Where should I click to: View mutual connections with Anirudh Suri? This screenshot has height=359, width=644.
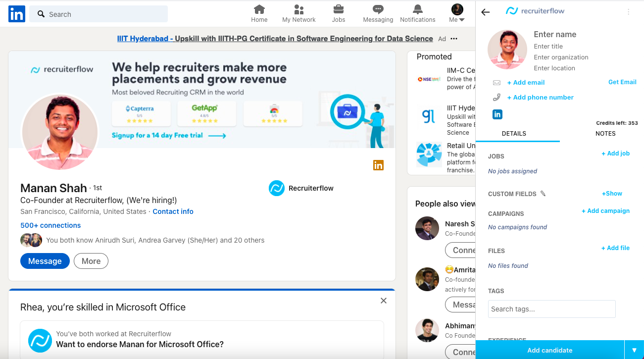[155, 240]
